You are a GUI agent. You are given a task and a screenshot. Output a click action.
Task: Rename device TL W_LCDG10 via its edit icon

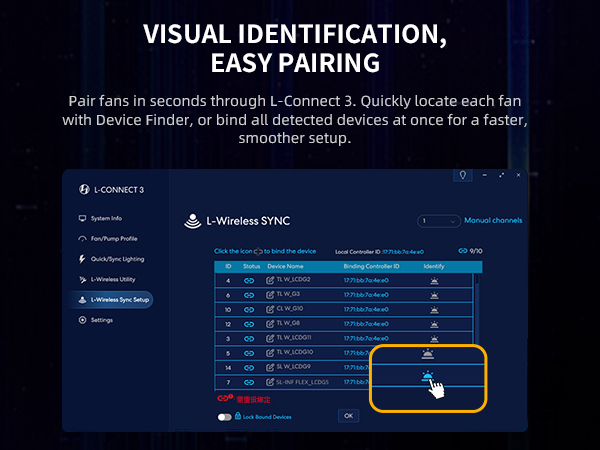click(270, 353)
